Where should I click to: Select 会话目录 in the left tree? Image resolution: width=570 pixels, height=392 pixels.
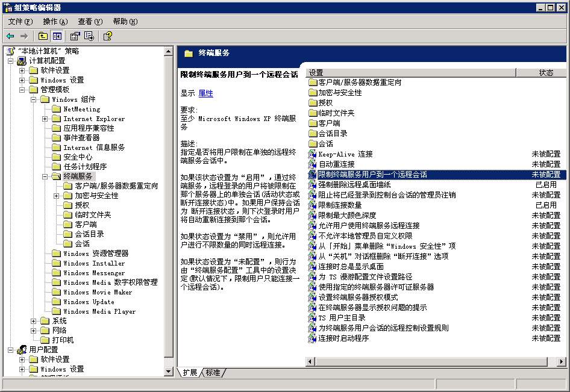88,234
